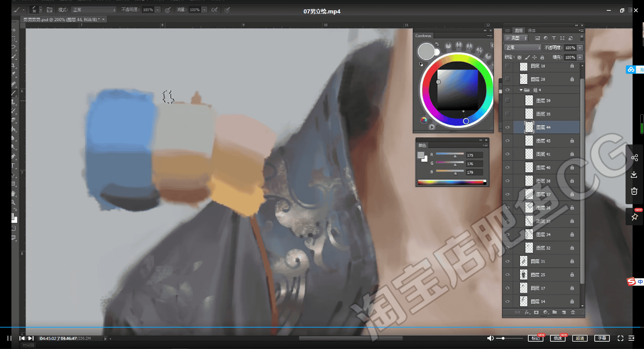
Task: Click the opacity pressure toggle icon
Action: 167,10
